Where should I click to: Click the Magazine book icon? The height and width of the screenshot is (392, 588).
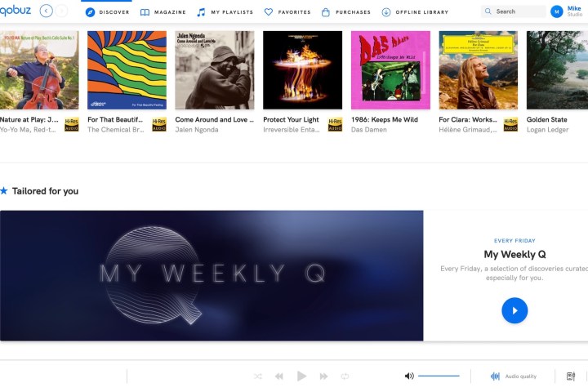[x=145, y=12]
